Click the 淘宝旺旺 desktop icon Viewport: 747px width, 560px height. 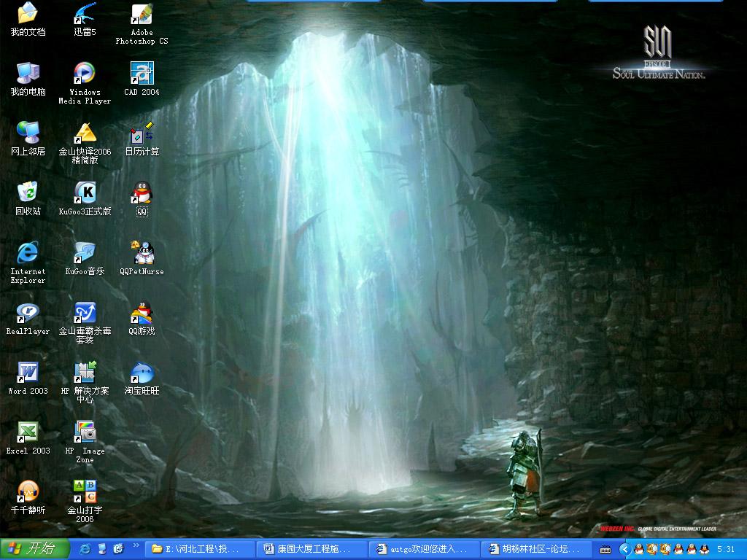(142, 378)
